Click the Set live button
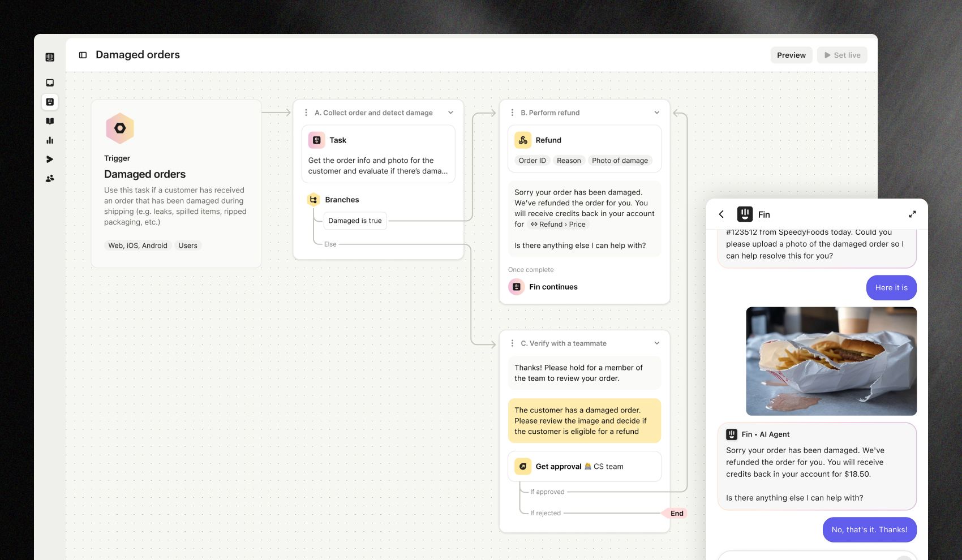962x560 pixels. (842, 55)
